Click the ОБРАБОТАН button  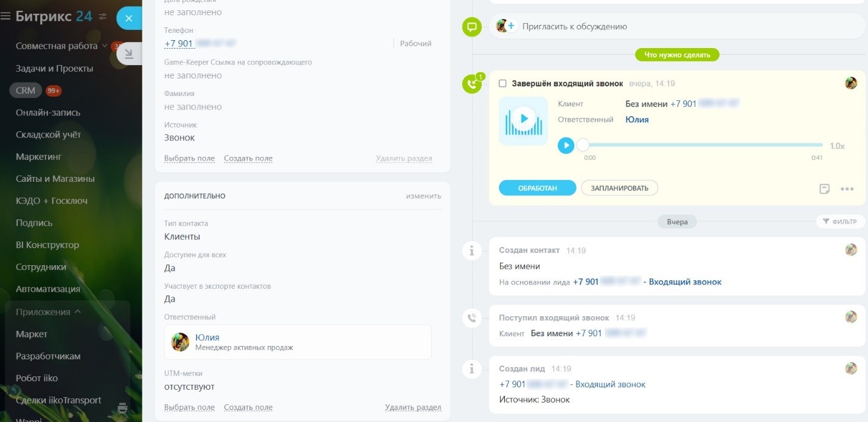click(x=538, y=188)
